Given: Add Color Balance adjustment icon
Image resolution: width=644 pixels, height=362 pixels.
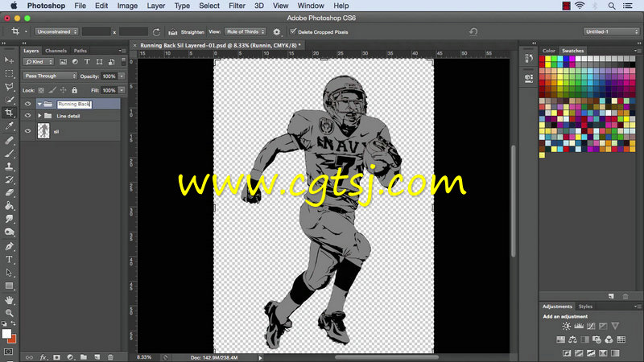Looking at the screenshot, I should 572,339.
